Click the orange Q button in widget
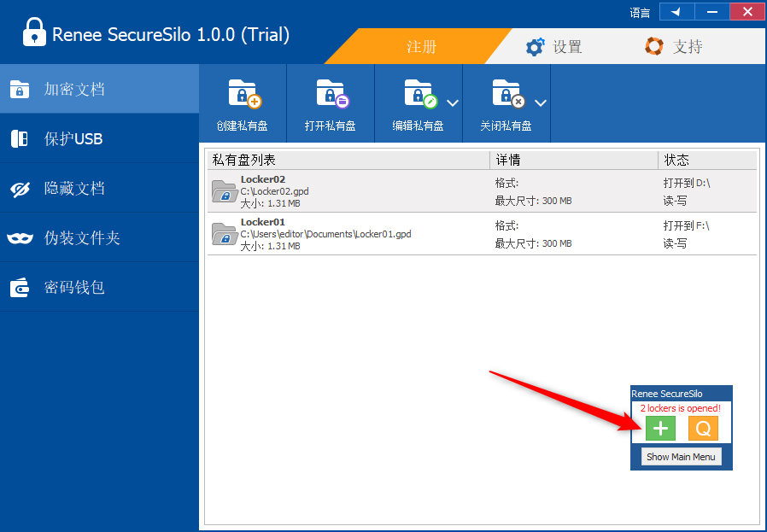The image size is (767, 532). [x=703, y=429]
